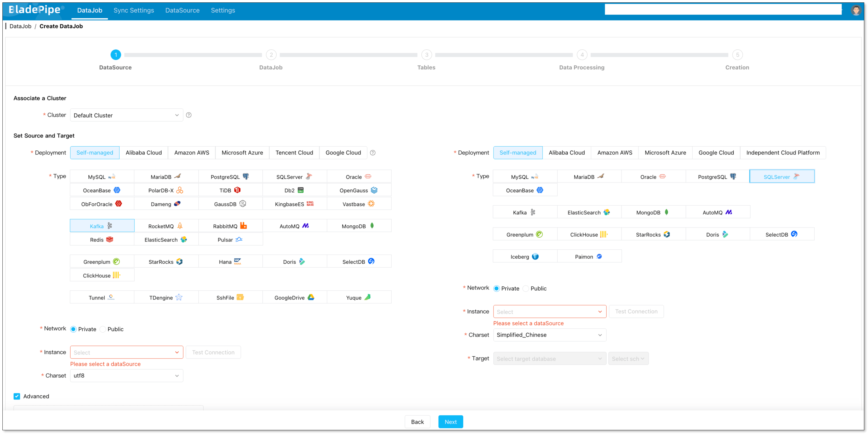
Task: Open the DataSource top menu tab
Action: pyautogui.click(x=182, y=11)
